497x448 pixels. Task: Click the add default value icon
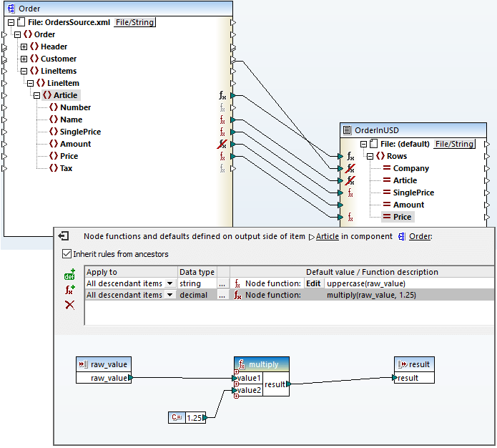coord(69,275)
